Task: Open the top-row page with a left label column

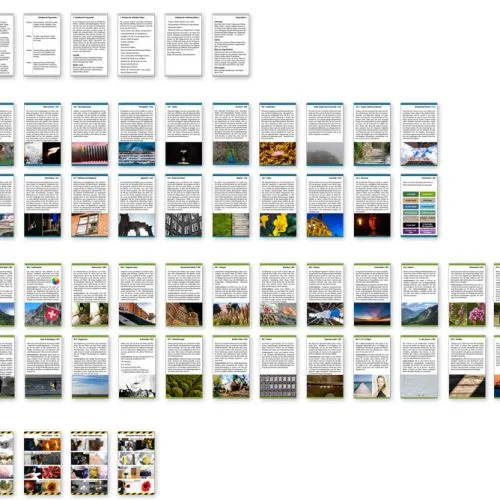Action: 42,45
